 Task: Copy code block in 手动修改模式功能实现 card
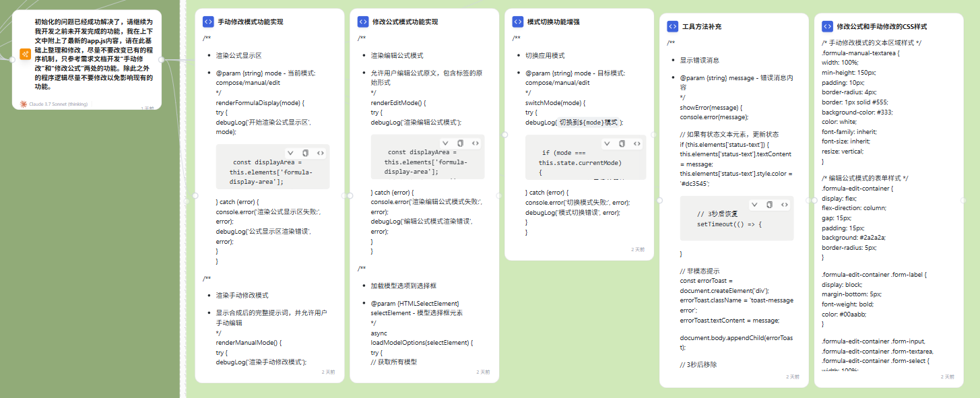(x=305, y=153)
